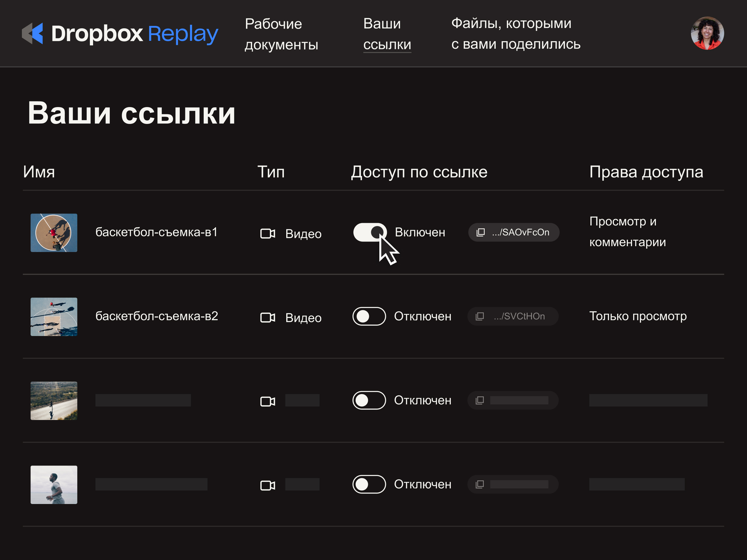Image resolution: width=747 pixels, height=560 pixels.
Task: Switch to Файлы, которыми с вами поделились
Action: tap(516, 34)
